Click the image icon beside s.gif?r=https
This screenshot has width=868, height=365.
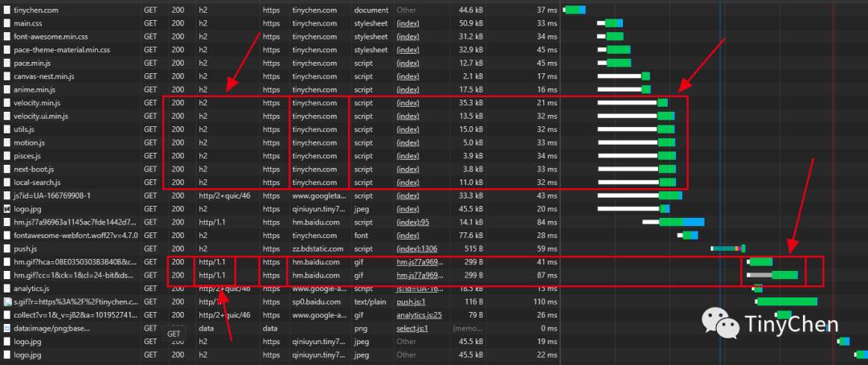pos(7,301)
